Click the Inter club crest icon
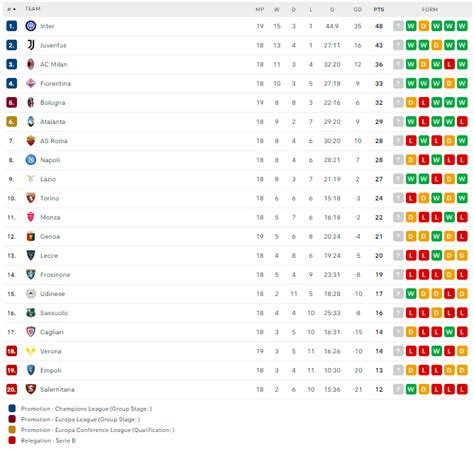474x449 pixels. [31, 26]
